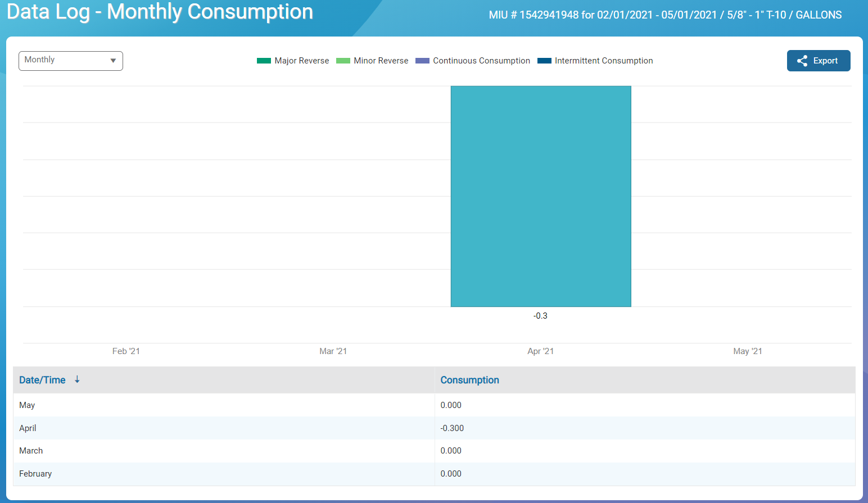
Task: Toggle the Major Reverse legend series
Action: (301, 61)
